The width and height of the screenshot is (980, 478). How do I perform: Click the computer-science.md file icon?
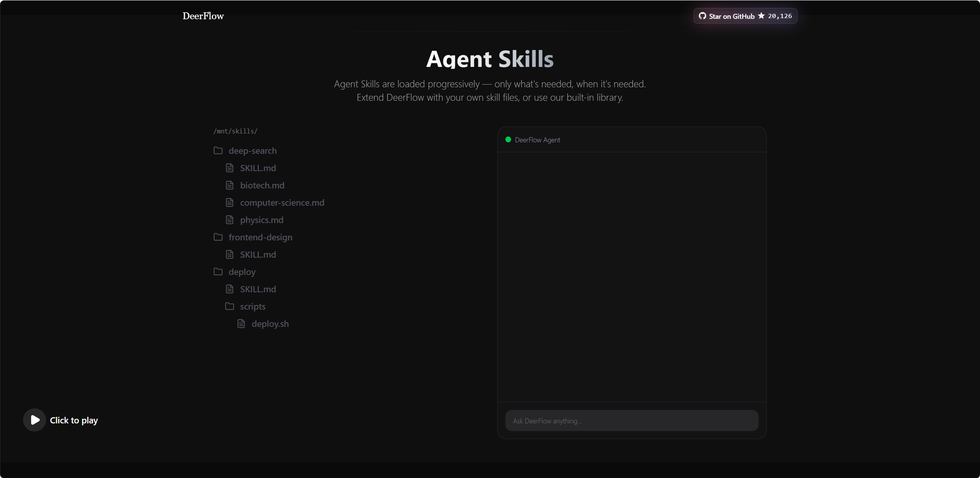pos(229,202)
